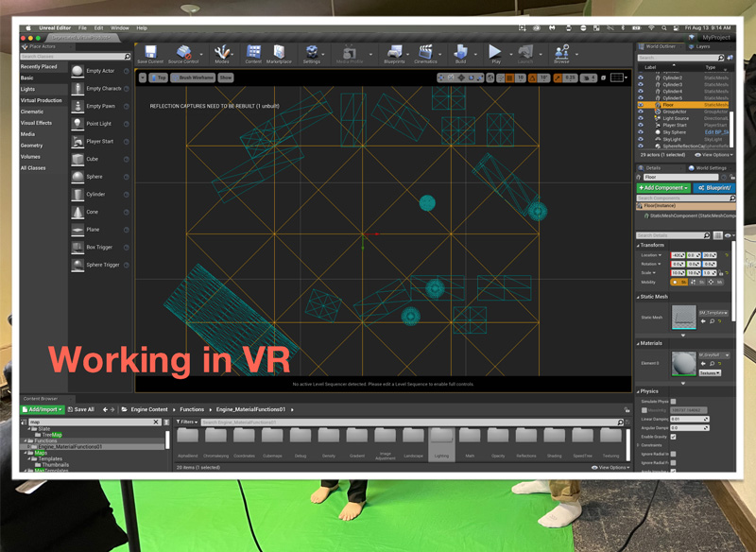Switch to the World Settings tab

coord(709,167)
